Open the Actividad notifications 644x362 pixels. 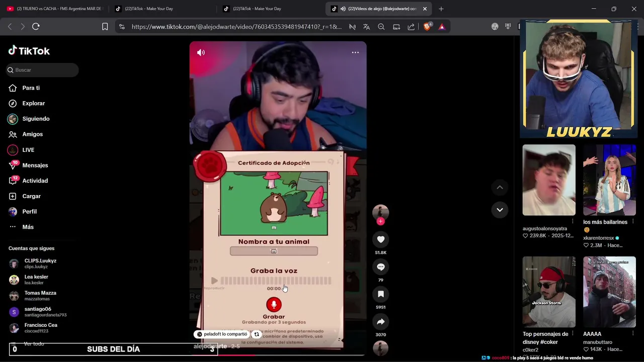click(35, 180)
